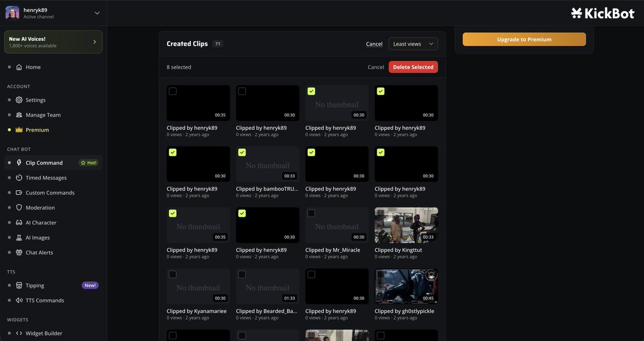Select the Manage Team label in sidebar
644x341 pixels.
[x=43, y=115]
